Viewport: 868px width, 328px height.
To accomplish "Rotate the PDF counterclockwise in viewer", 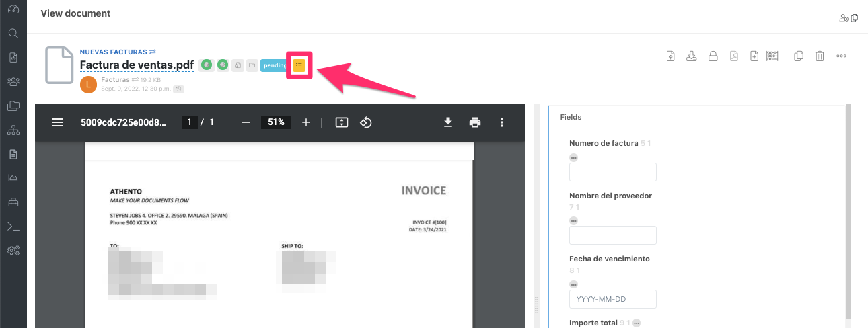I will (365, 122).
